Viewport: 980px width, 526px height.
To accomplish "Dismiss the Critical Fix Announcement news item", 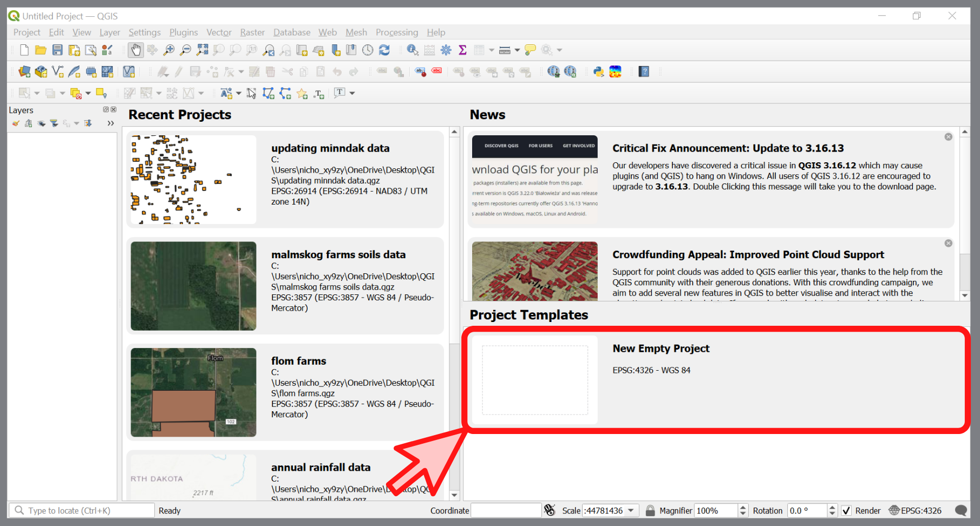I will [949, 137].
